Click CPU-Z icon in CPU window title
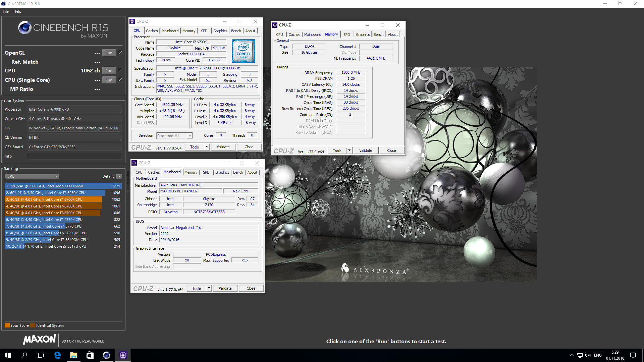Image resolution: width=644 pixels, height=362 pixels. (x=132, y=21)
